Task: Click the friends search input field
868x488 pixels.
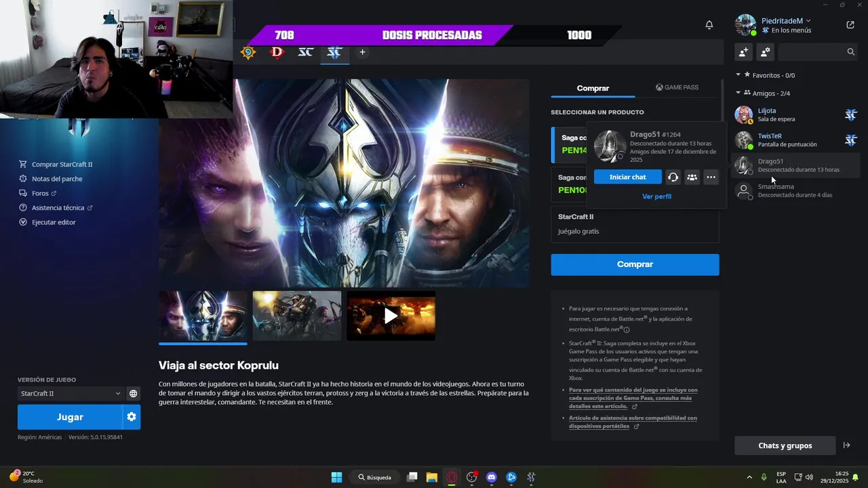Action: (812, 52)
